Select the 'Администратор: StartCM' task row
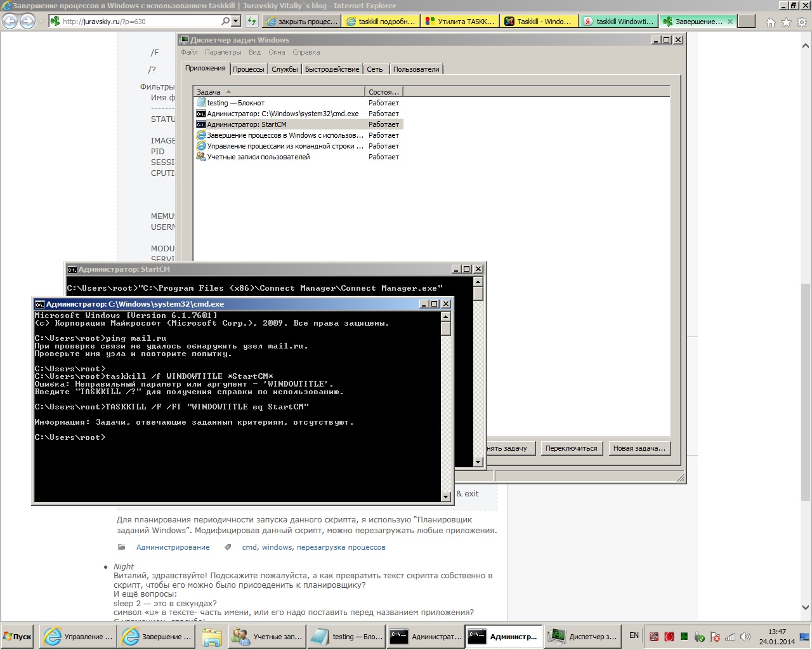 298,124
